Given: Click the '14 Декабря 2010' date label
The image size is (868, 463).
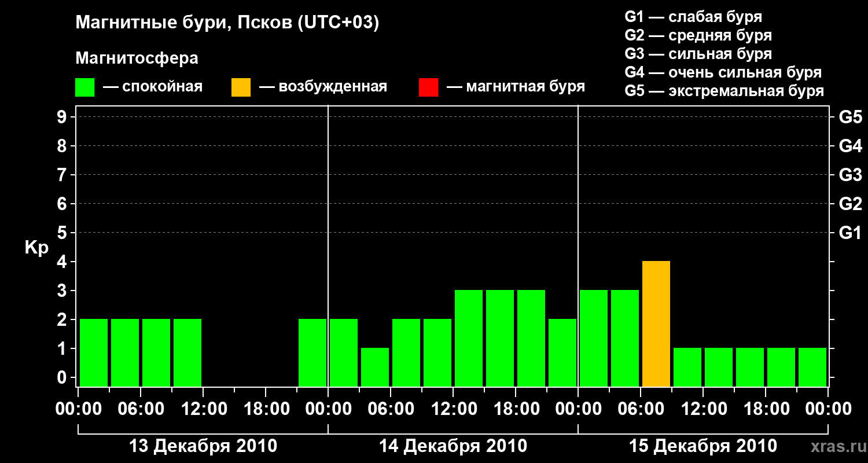Looking at the screenshot, I should pos(453,446).
